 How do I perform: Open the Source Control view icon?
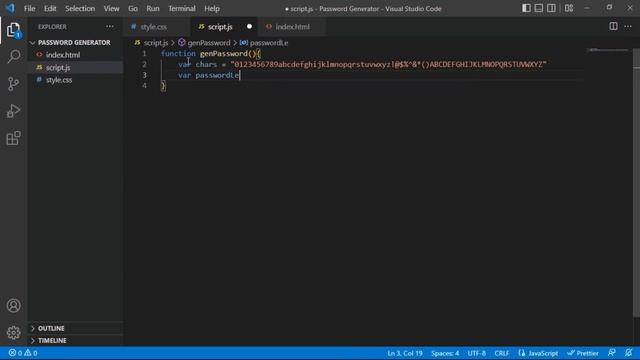13,84
